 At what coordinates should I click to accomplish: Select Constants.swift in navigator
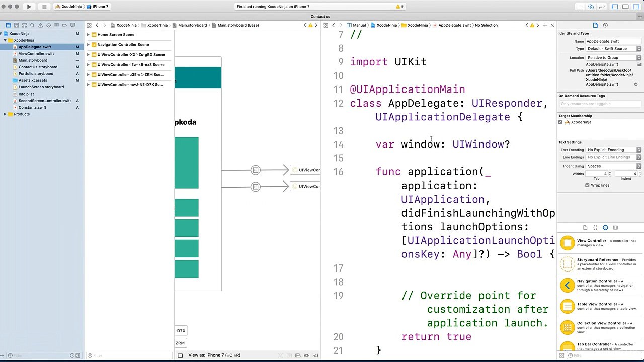click(32, 107)
